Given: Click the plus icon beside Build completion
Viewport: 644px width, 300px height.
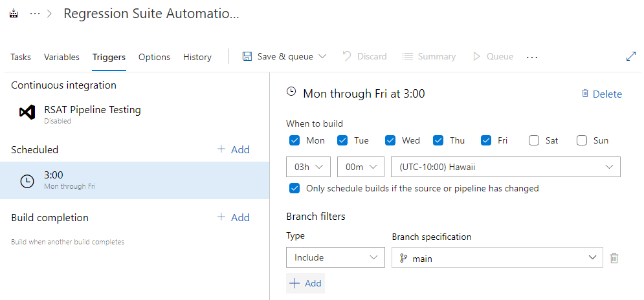Looking at the screenshot, I should 221,217.
